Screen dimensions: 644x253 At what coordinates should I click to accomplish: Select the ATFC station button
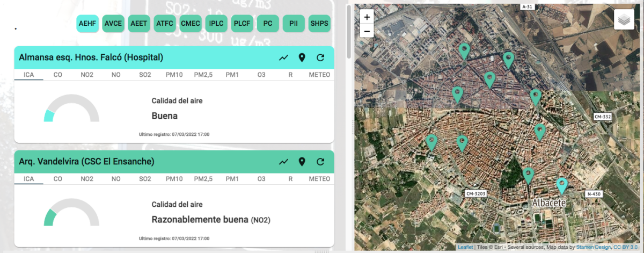[165, 24]
